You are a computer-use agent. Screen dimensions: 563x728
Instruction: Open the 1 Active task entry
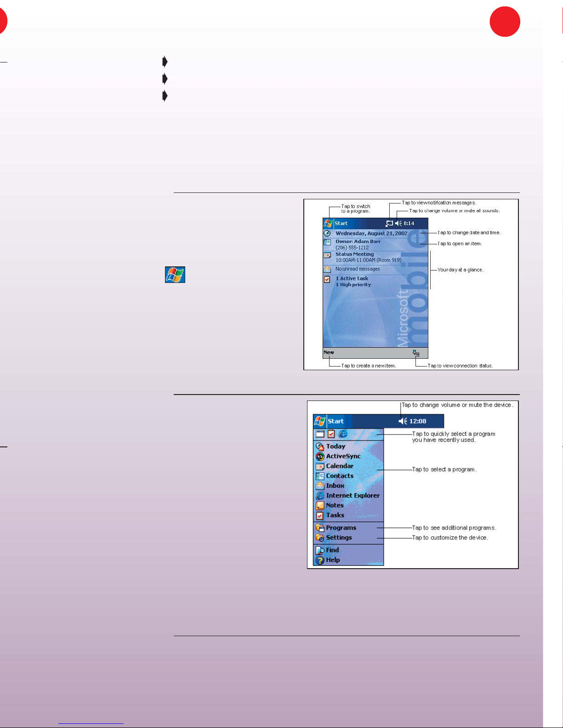click(x=352, y=278)
